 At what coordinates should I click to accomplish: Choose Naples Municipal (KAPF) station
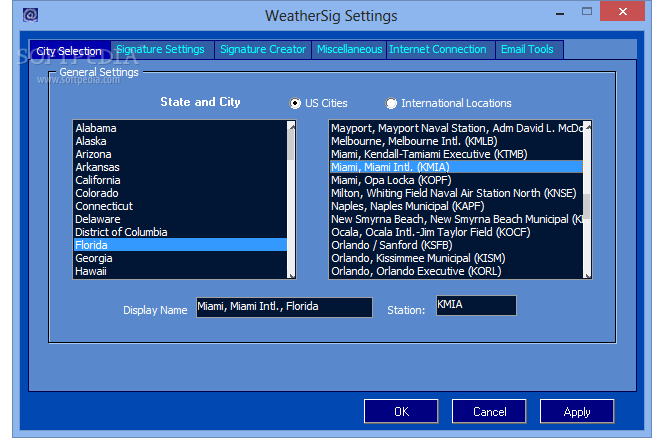tap(457, 206)
